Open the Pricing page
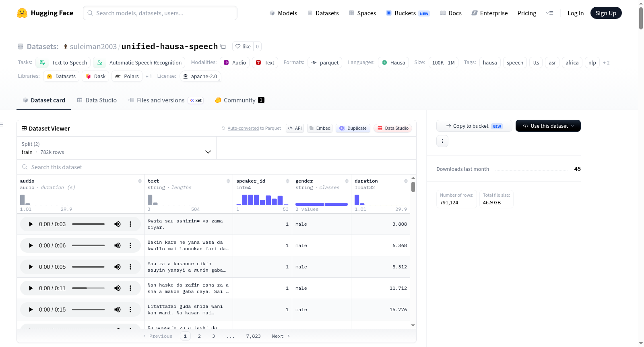Viewport: 644px width, 347px height. pos(527,13)
